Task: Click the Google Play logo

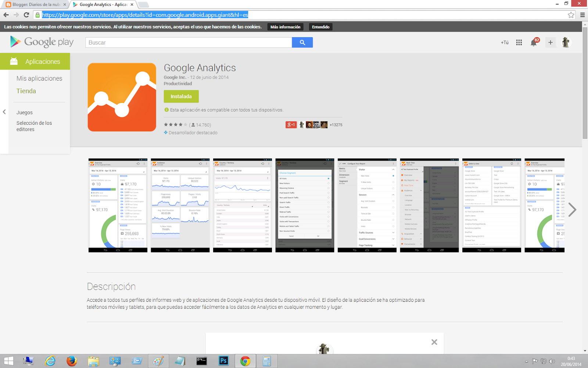Action: point(42,42)
